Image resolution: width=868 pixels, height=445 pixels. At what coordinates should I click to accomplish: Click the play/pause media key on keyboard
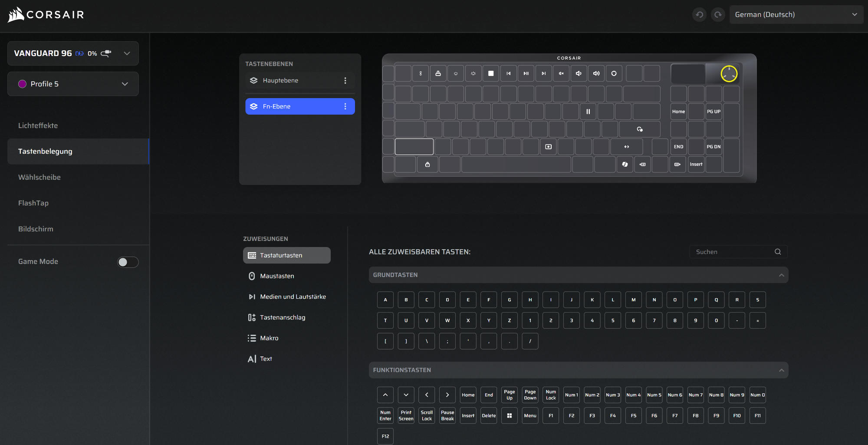[x=526, y=73]
